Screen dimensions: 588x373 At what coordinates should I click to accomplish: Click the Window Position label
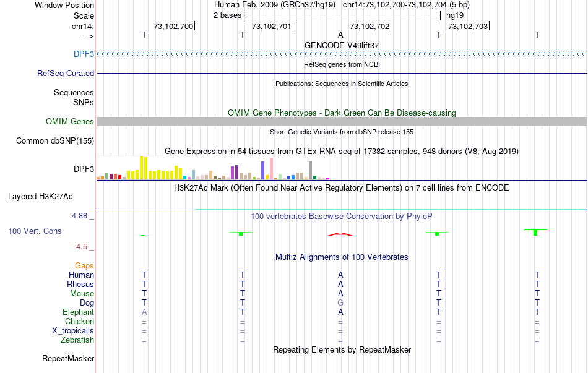64,5
